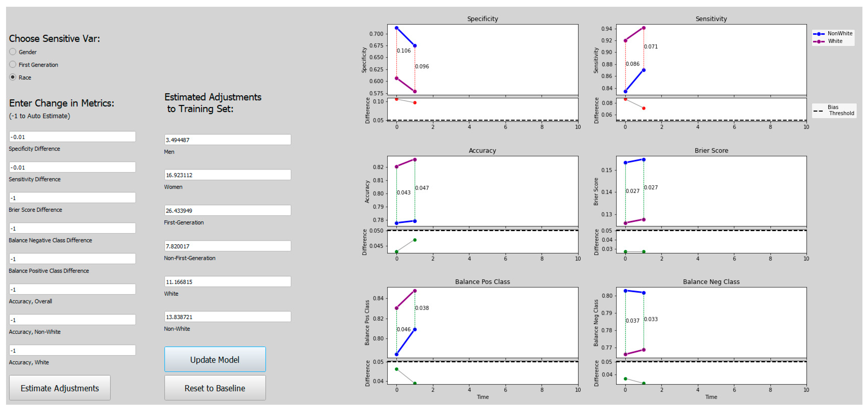Focus the Accuracy, Overall input box
The width and height of the screenshot is (868, 411).
[x=72, y=289]
